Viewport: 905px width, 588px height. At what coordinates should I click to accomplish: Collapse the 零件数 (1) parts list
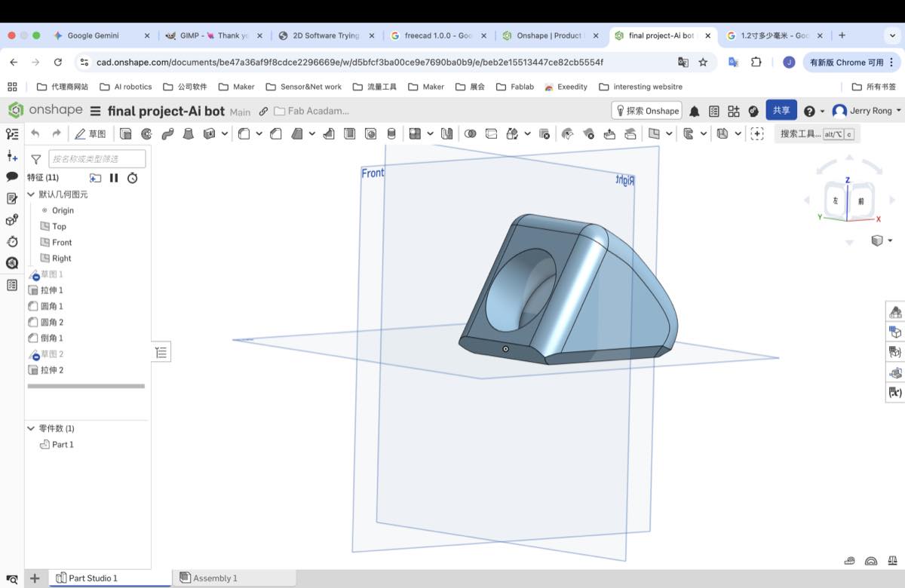point(31,428)
